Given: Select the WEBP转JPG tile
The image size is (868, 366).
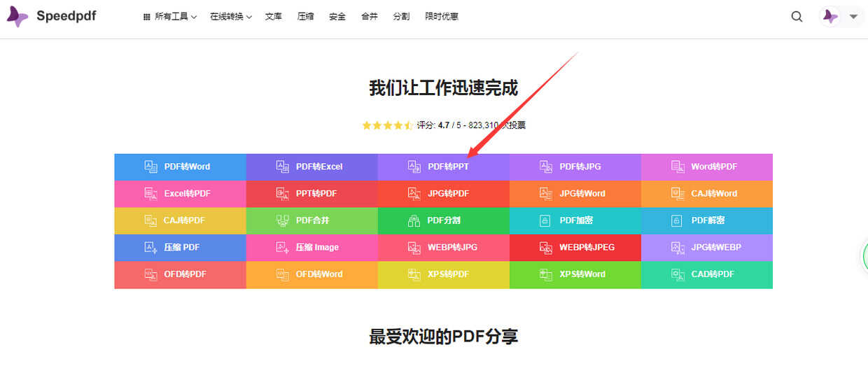Looking at the screenshot, I should (444, 247).
